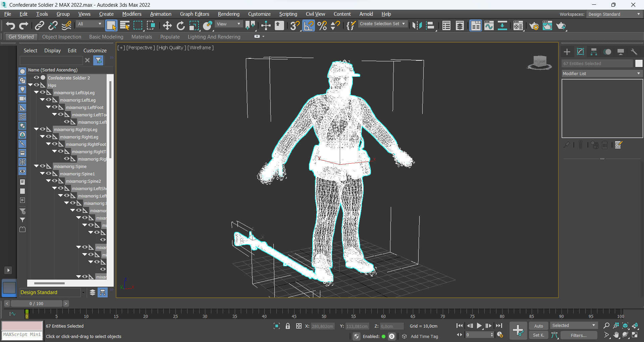Open the Graph Editors menu
Image resolution: width=644 pixels, height=342 pixels.
195,14
